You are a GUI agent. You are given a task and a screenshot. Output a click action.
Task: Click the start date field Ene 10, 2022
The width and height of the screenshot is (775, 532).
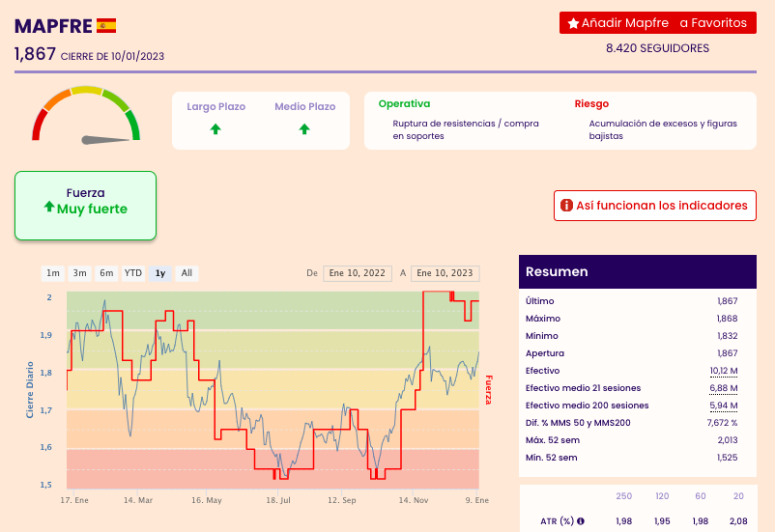(358, 273)
